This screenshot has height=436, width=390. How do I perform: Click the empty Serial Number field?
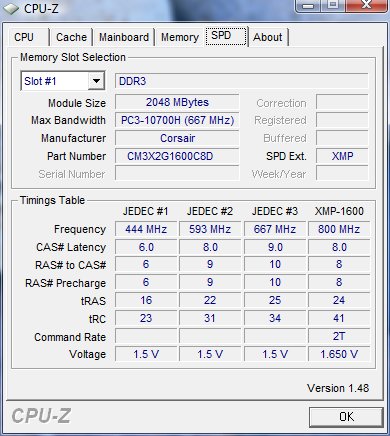click(177, 174)
